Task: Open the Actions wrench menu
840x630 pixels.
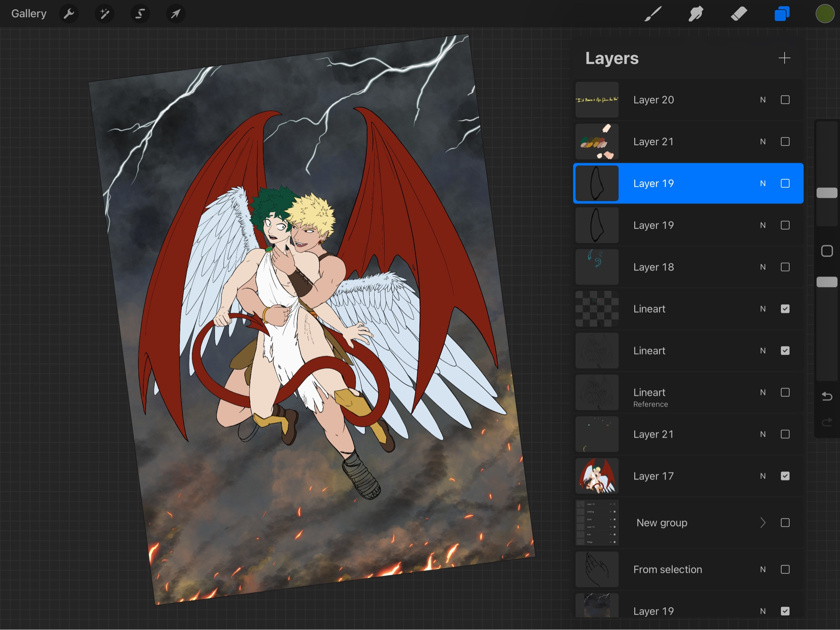Action: click(x=69, y=14)
